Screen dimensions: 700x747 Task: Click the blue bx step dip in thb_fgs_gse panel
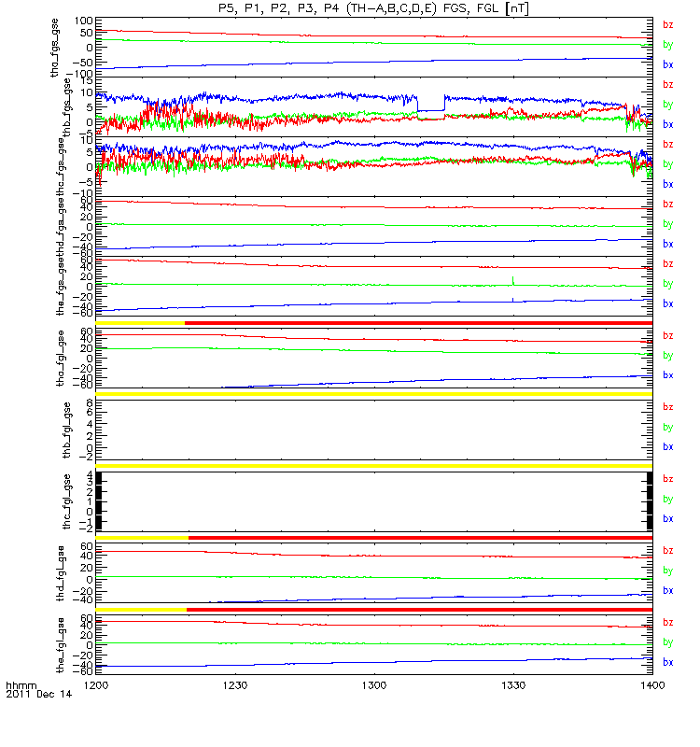pyautogui.click(x=431, y=110)
